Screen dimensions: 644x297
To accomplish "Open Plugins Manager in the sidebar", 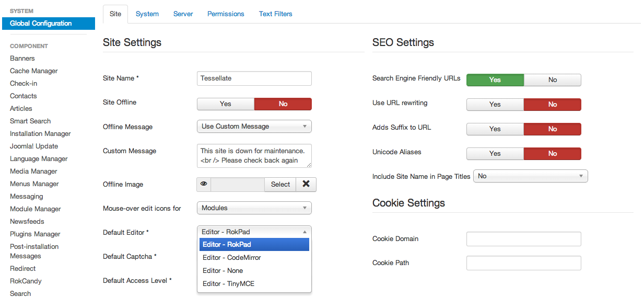I will [x=35, y=234].
